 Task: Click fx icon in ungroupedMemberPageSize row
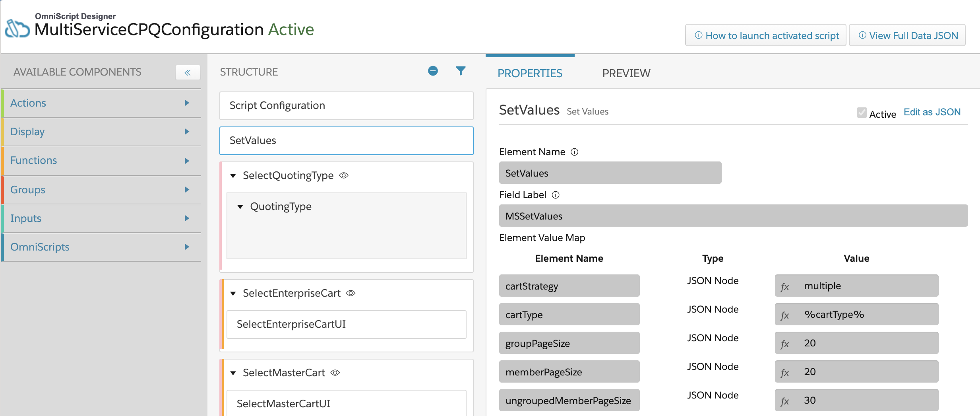pyautogui.click(x=785, y=401)
